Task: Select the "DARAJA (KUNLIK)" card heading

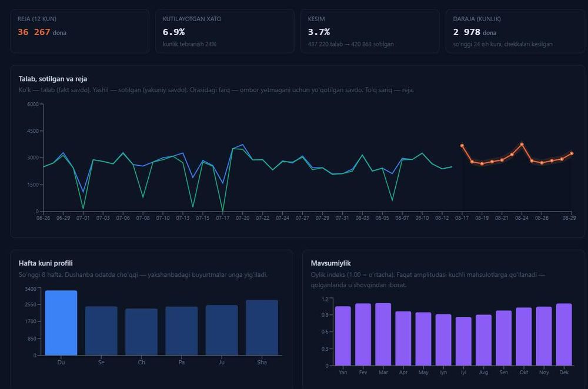Action: [x=477, y=19]
